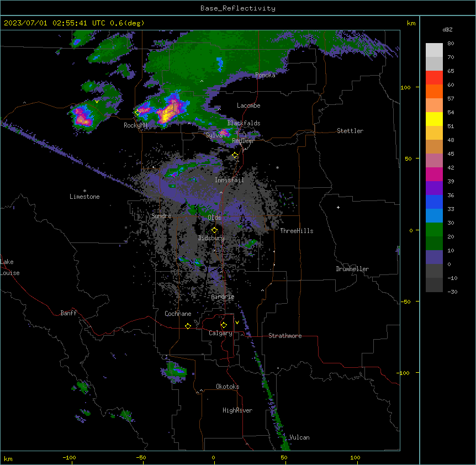Select the red 60-65 dBZ legend swatch
This screenshot has width=476, height=465.
434,77
